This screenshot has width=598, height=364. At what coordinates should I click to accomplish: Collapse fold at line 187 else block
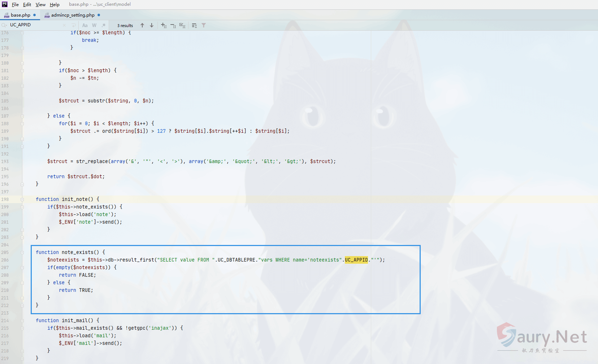(x=22, y=116)
